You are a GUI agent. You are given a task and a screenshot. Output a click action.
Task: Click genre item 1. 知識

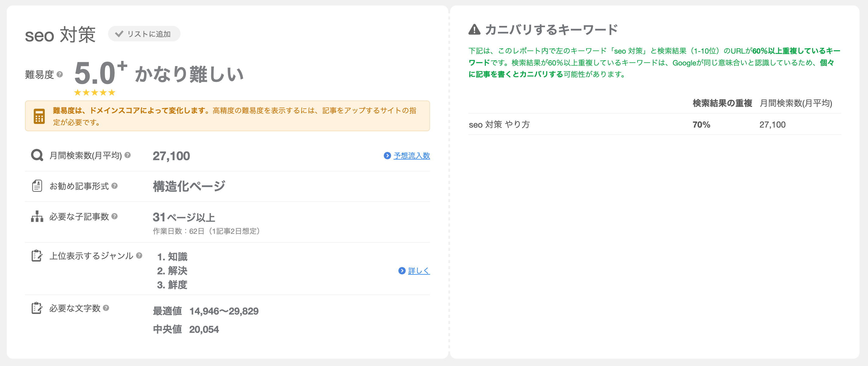172,257
